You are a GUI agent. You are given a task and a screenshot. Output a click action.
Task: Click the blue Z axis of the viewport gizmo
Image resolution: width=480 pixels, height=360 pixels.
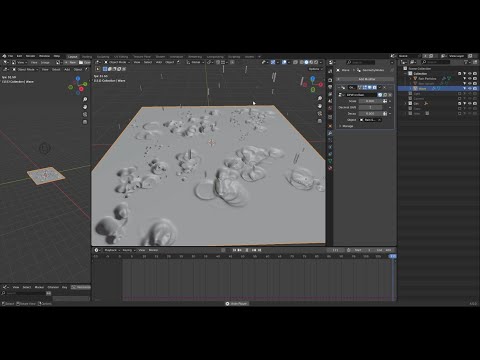click(313, 78)
